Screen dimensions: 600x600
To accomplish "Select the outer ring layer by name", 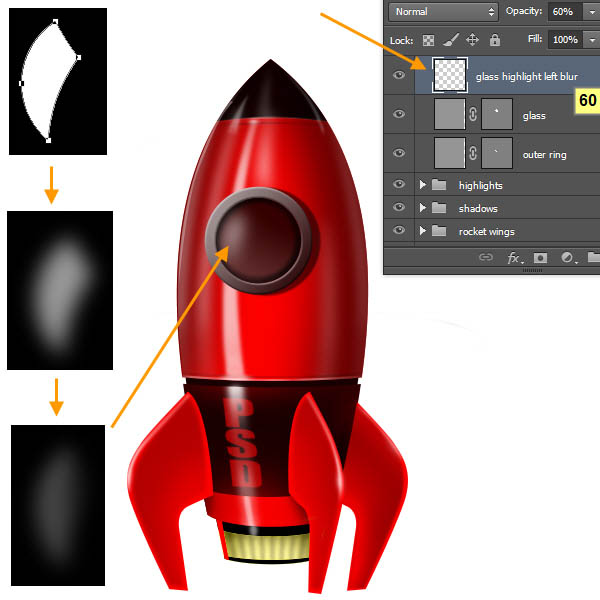I will tap(547, 154).
